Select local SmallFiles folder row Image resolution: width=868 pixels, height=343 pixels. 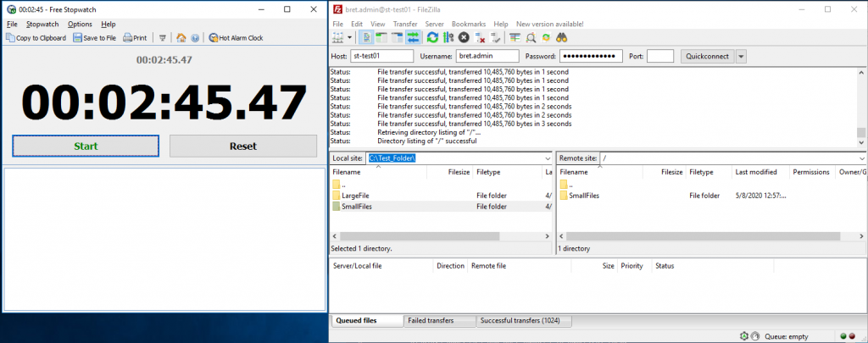click(x=441, y=207)
